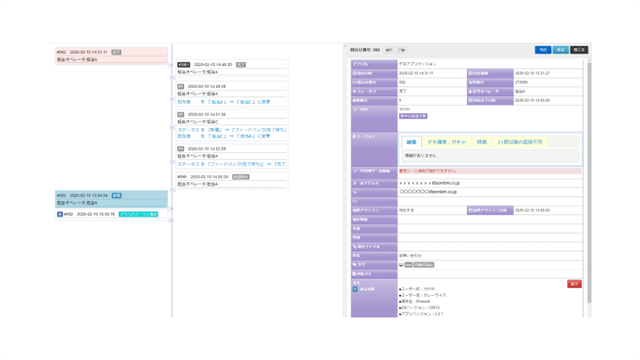This screenshot has width=640, height=360.
Task: Click the detail panel vertical scrollbar
Action: [589, 183]
